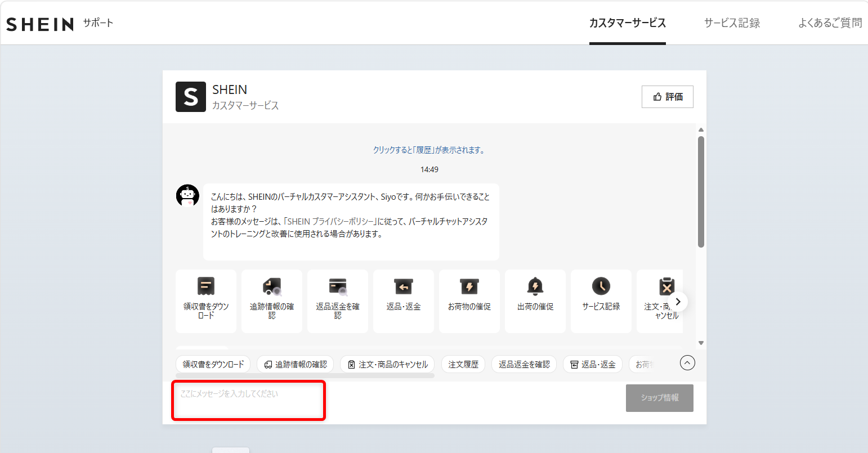Image resolution: width=868 pixels, height=453 pixels.
Task: Collapse quick chips with up-arrow circle
Action: coord(687,363)
